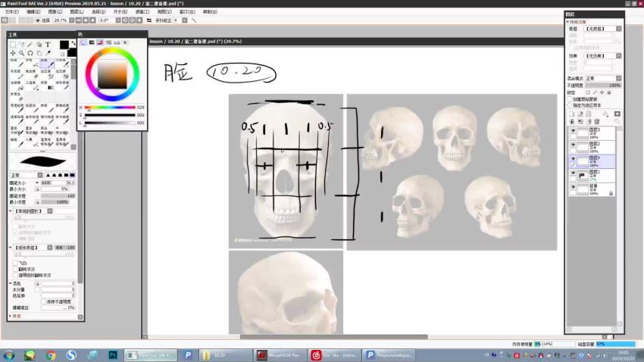Click the foreground black color swatch
Screen dimensions: 644x362
pyautogui.click(x=64, y=45)
